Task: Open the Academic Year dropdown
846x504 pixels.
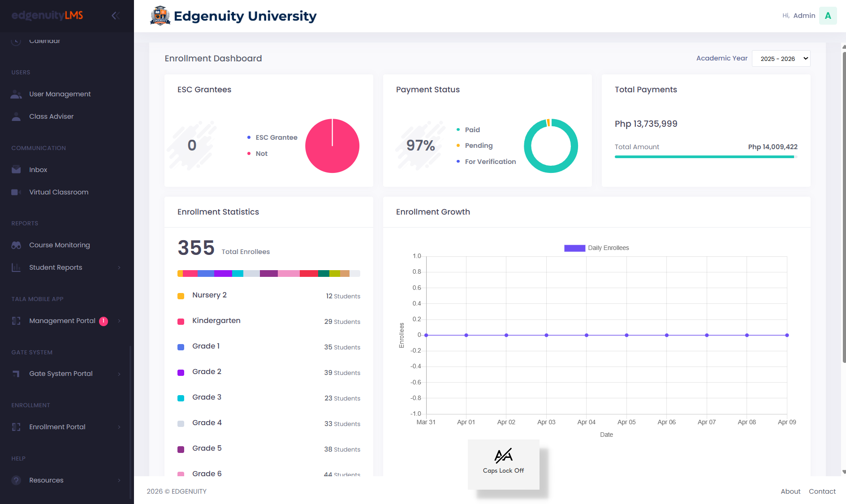Action: 781,58
